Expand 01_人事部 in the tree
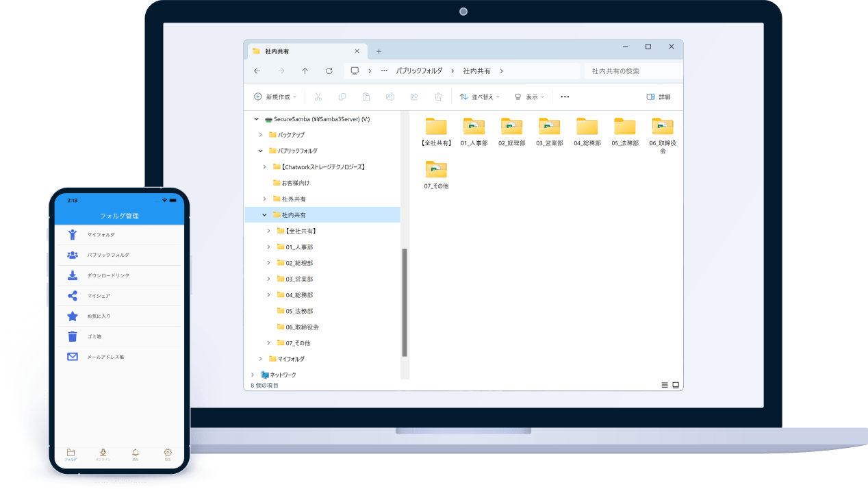The height and width of the screenshot is (489, 868). (269, 247)
